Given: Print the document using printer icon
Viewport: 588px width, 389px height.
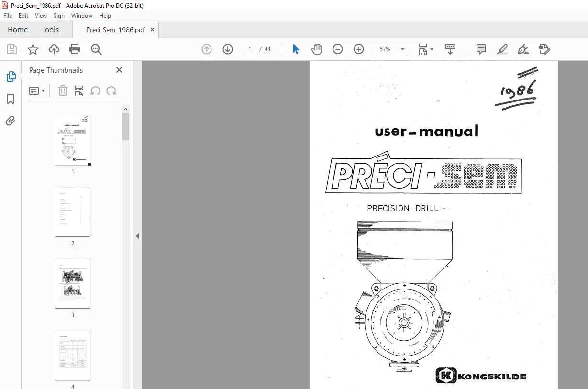Looking at the screenshot, I should pos(75,49).
